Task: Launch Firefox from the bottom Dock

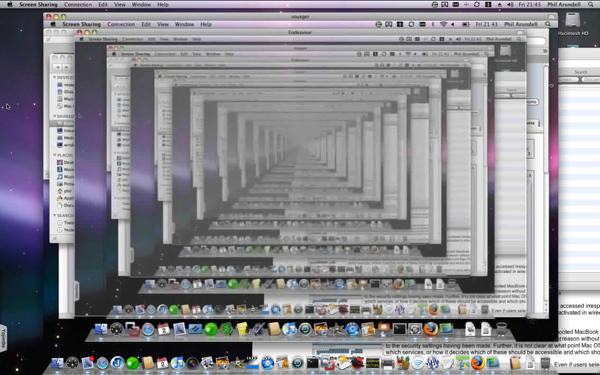Action: (x=478, y=363)
